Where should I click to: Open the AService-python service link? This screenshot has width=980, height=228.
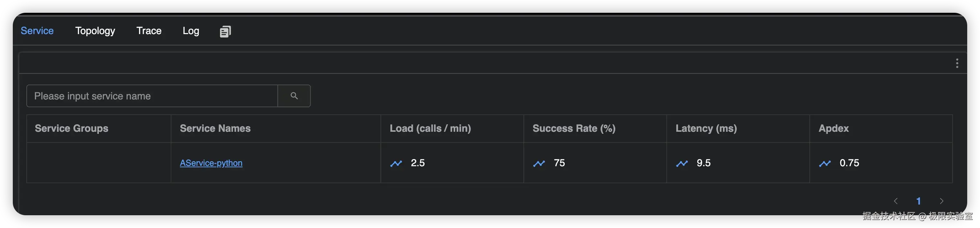pyautogui.click(x=211, y=163)
